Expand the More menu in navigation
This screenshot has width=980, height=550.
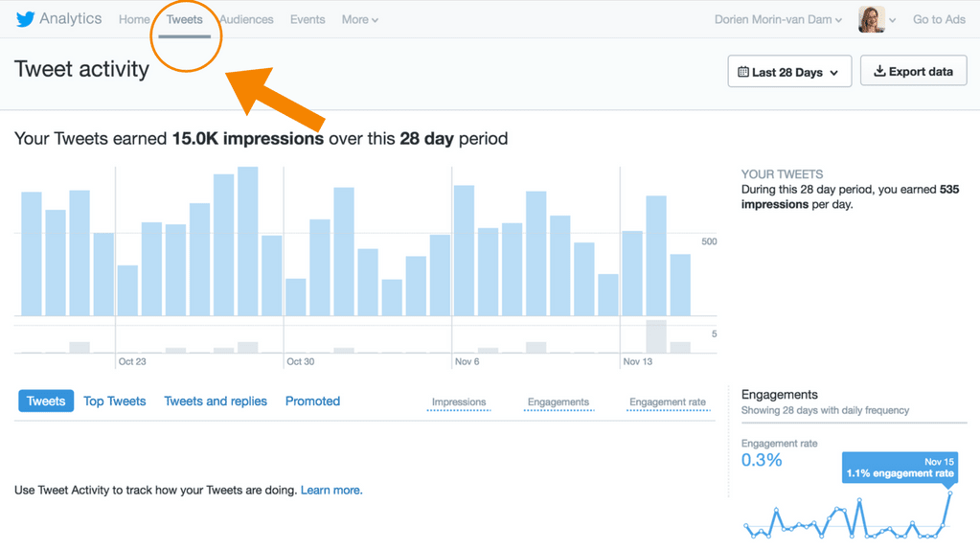pos(359,19)
